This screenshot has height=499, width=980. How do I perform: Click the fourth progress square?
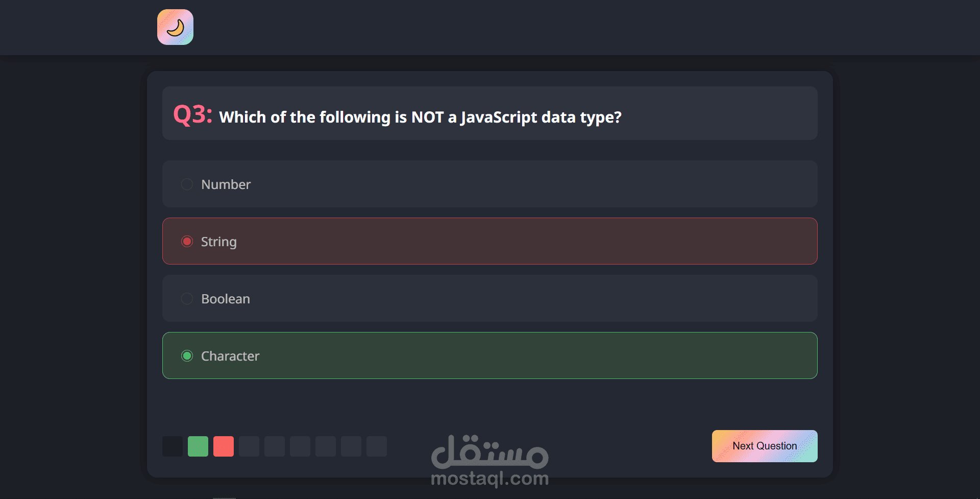pos(249,446)
